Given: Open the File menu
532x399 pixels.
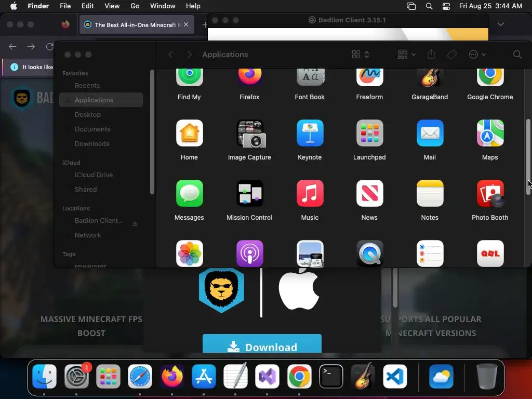Looking at the screenshot, I should point(65,6).
